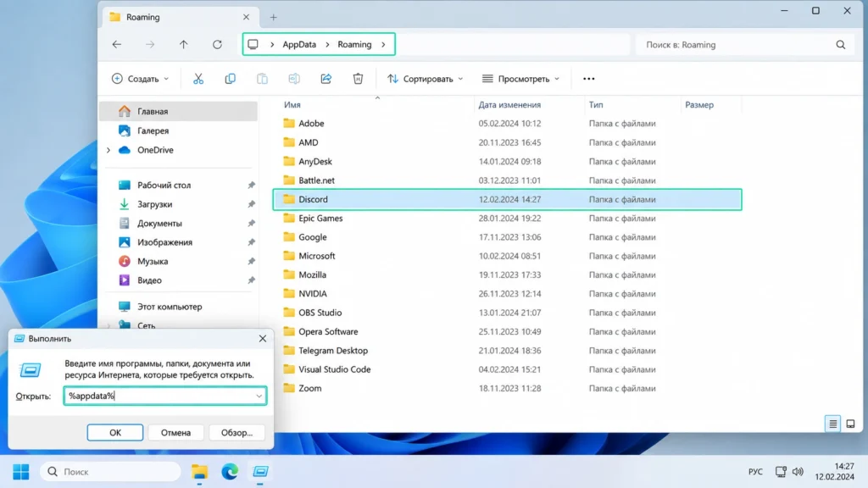Click the Share toolbar icon
The image size is (868, 488).
pyautogui.click(x=326, y=79)
